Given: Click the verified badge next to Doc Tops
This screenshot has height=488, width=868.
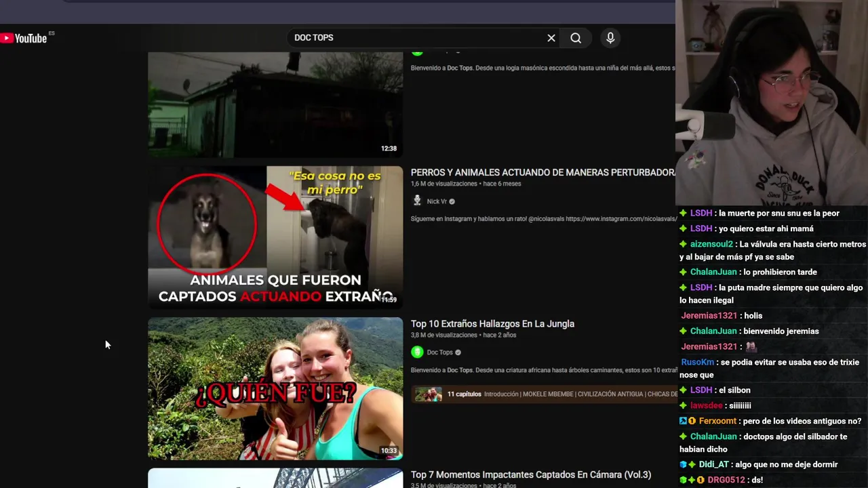Looking at the screenshot, I should coord(458,352).
